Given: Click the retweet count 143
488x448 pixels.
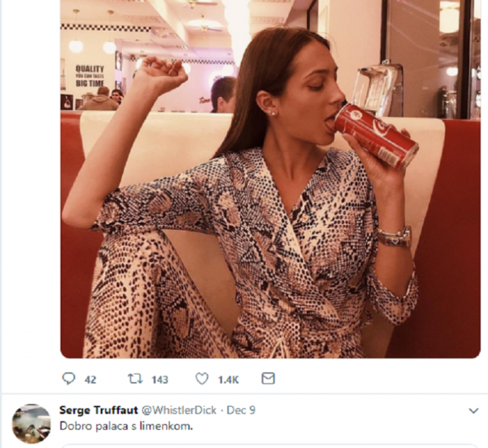Looking at the screenshot, I should [x=160, y=380].
